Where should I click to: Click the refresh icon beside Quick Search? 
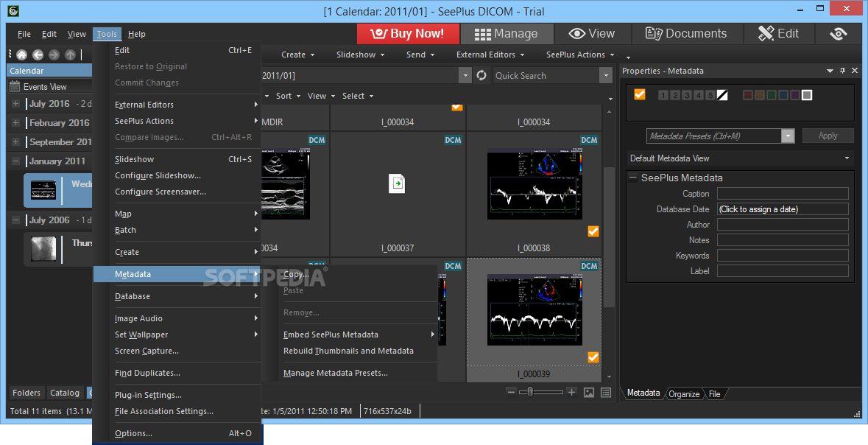[x=481, y=75]
